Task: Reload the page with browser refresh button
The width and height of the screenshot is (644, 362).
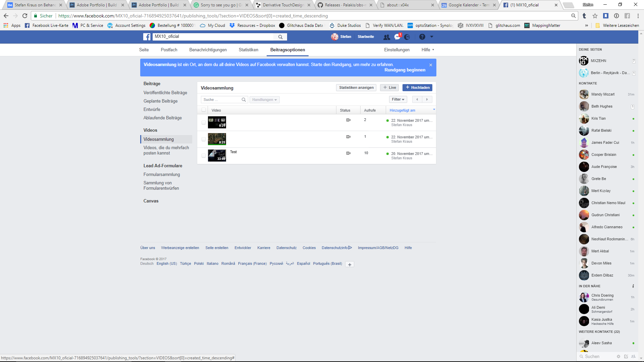Action: pyautogui.click(x=25, y=16)
